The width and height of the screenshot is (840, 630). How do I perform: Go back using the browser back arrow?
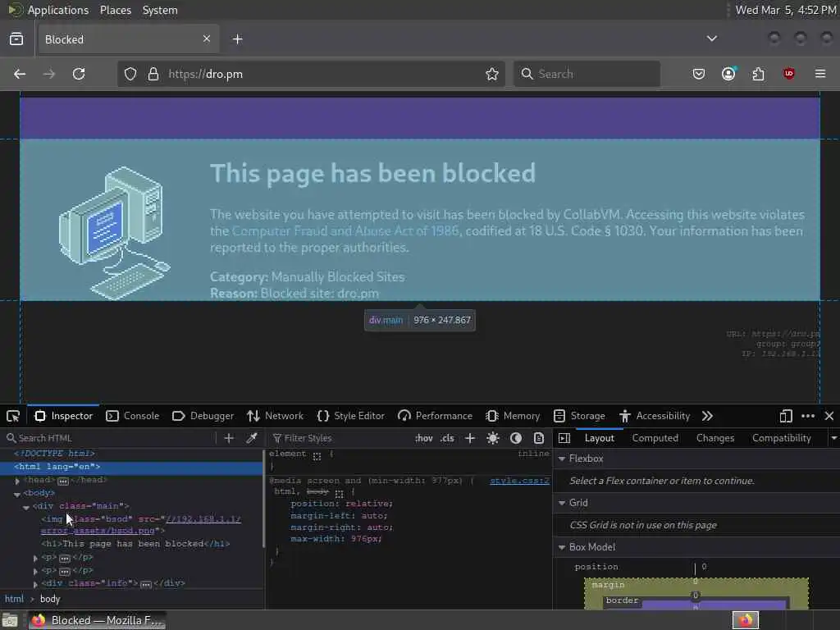pyautogui.click(x=20, y=74)
